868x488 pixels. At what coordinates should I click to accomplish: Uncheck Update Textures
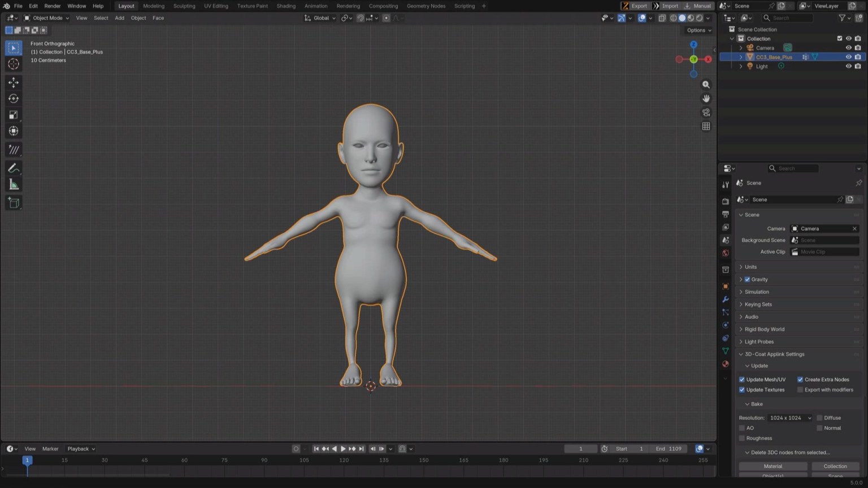[x=742, y=390]
